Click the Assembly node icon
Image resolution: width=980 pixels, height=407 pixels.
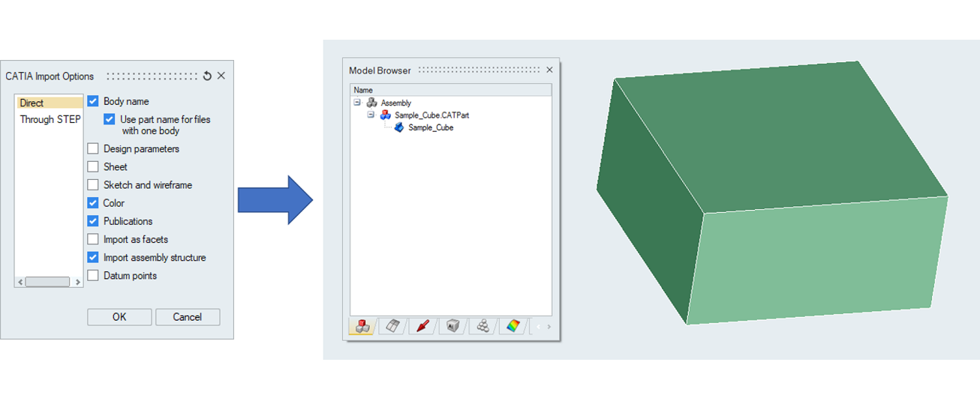[x=371, y=103]
